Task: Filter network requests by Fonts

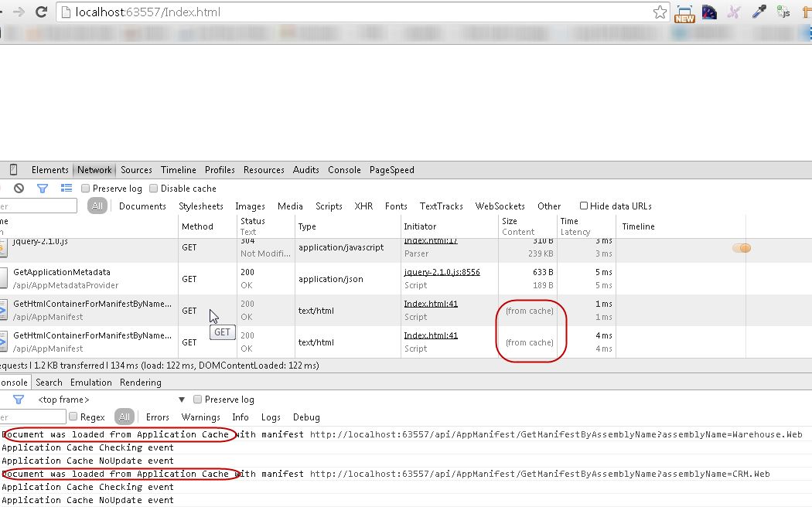Action: 396,206
